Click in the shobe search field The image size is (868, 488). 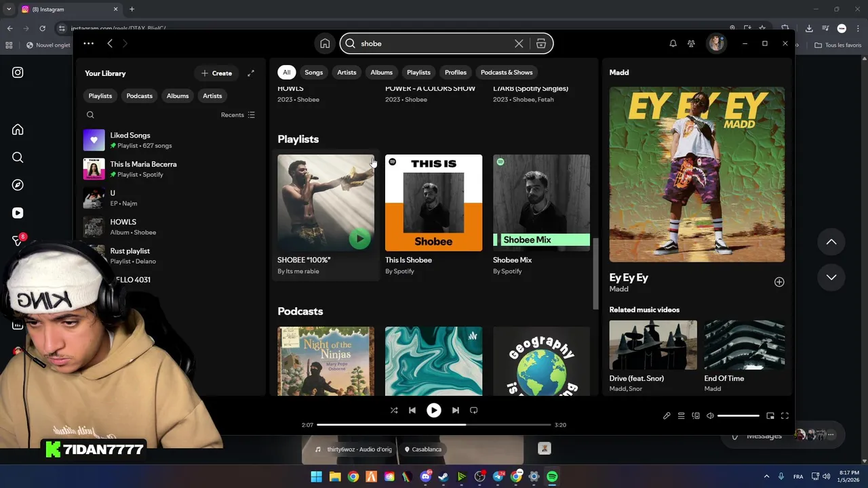tap(434, 43)
